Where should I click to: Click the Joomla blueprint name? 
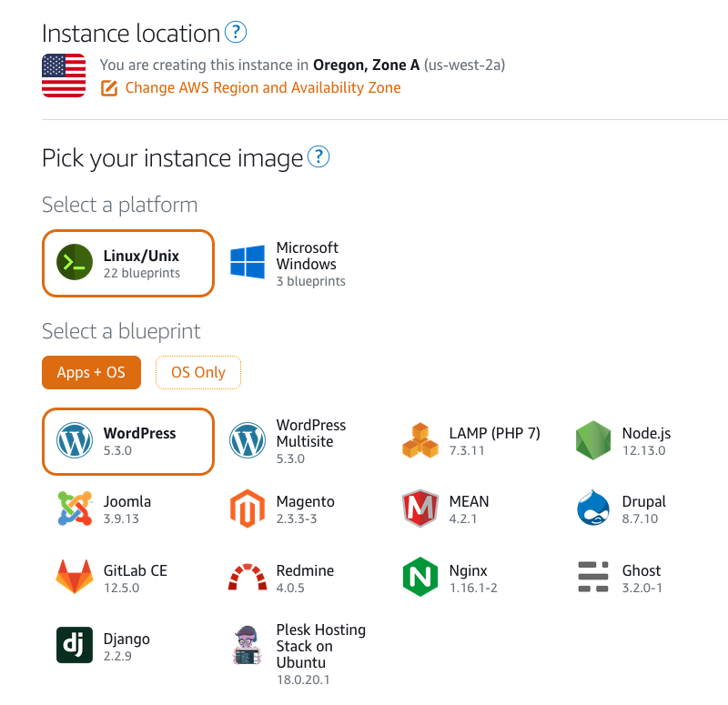(127, 501)
